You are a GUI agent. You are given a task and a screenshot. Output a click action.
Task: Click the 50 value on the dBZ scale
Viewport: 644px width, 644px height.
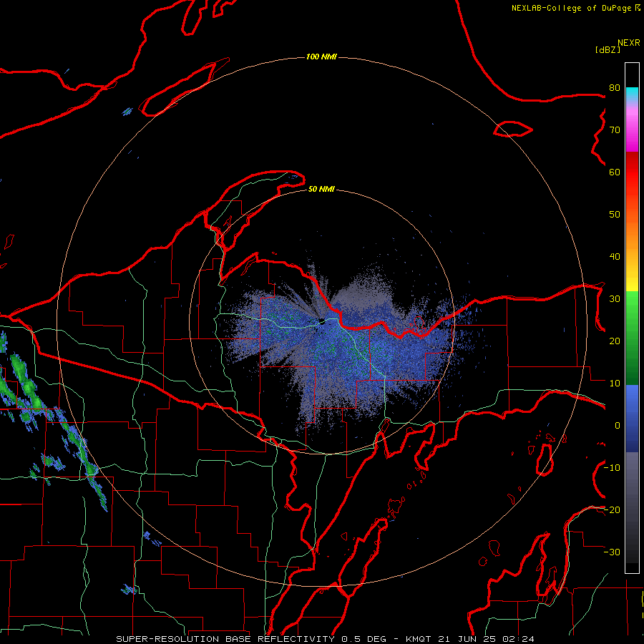[x=615, y=215]
